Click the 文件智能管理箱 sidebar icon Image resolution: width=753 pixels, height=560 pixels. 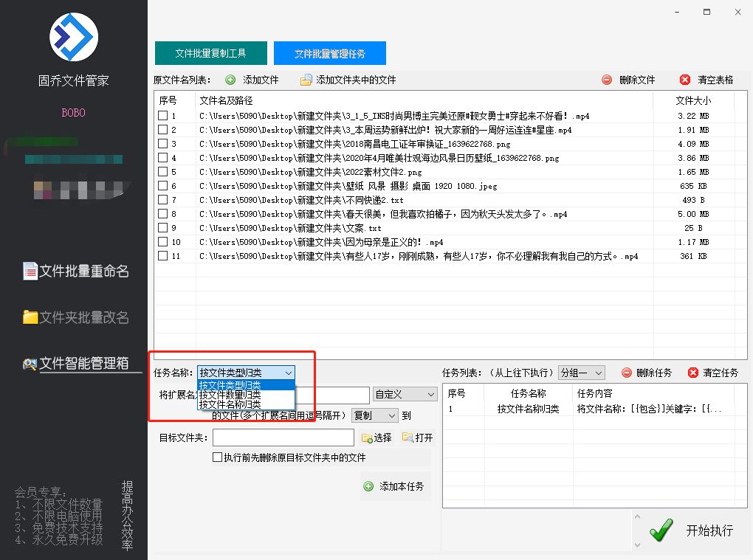pos(28,364)
